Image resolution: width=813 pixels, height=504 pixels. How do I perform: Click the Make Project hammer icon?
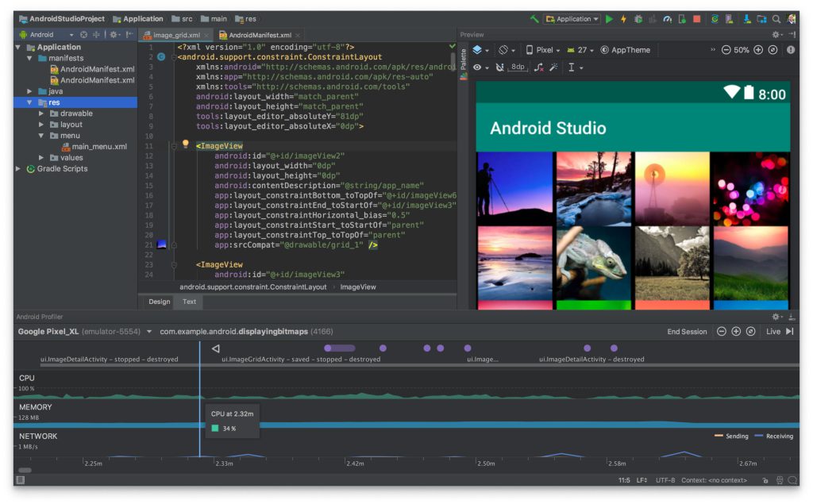click(x=534, y=19)
